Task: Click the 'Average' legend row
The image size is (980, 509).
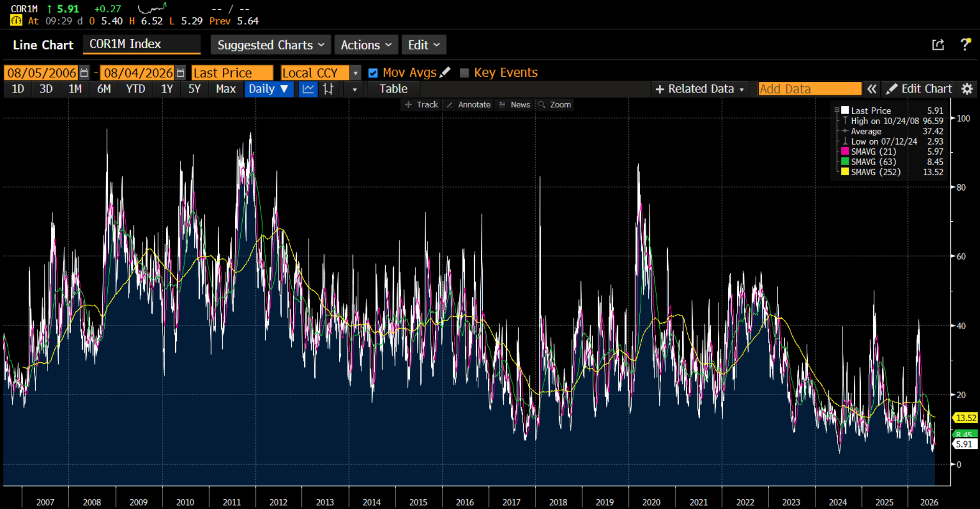Action: (x=892, y=131)
